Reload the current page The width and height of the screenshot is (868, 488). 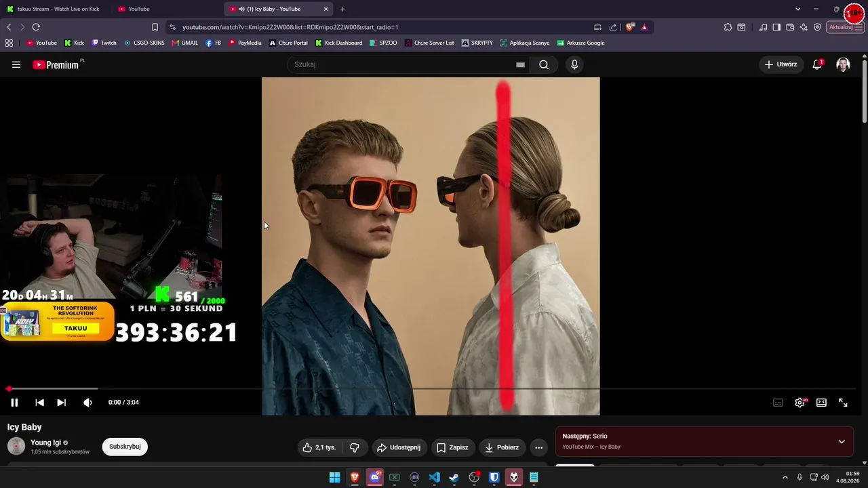pyautogui.click(x=36, y=27)
